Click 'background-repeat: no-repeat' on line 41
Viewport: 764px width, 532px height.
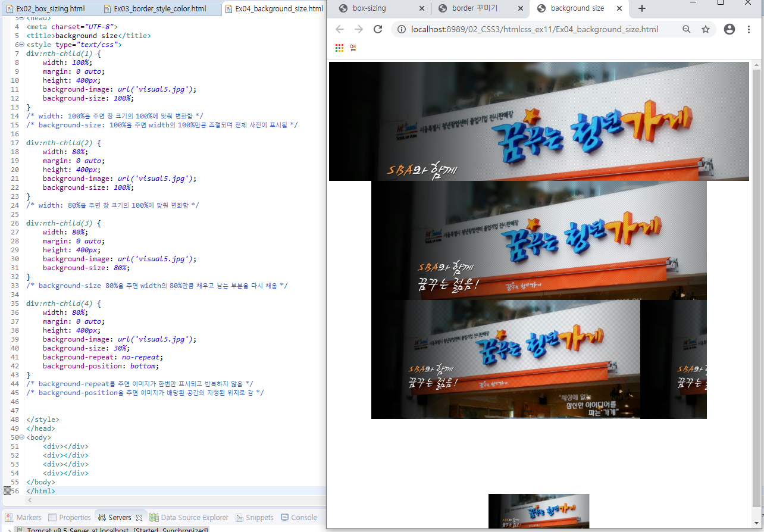point(102,357)
